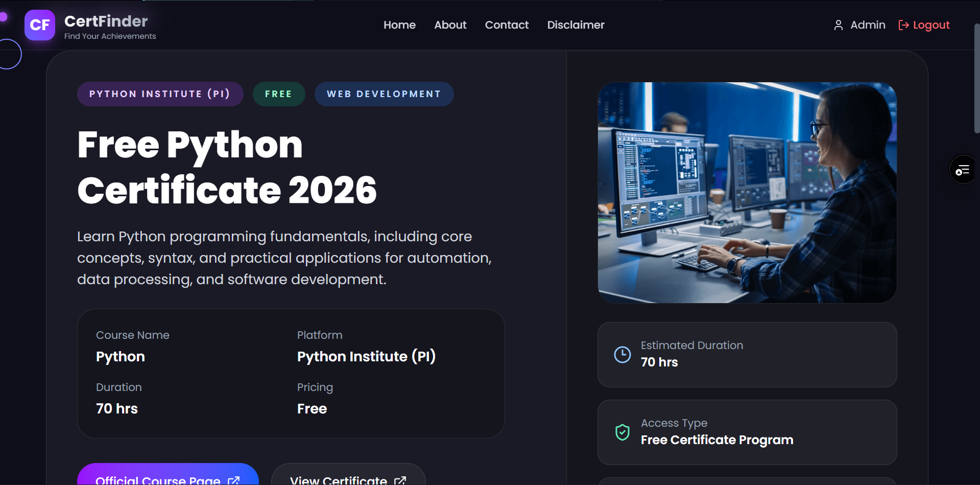This screenshot has height=485, width=980.
Task: Click the Estimated Duration label
Action: click(692, 345)
